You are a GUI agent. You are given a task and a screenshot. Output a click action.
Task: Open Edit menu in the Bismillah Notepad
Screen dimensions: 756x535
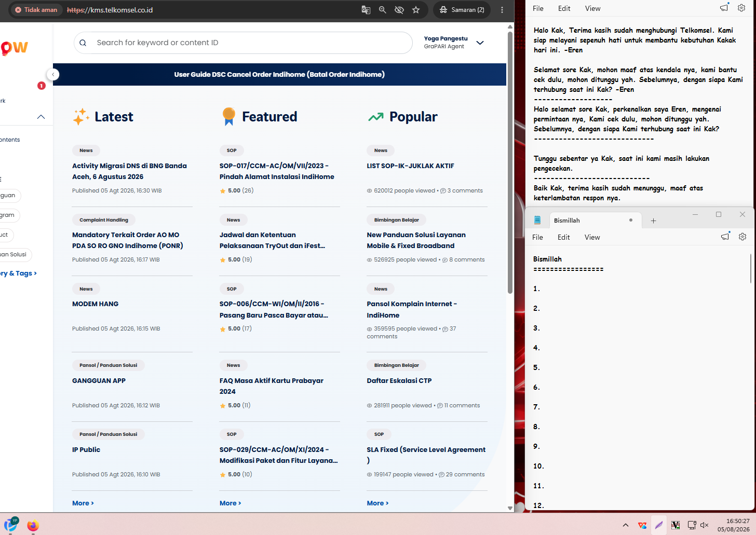(x=564, y=237)
